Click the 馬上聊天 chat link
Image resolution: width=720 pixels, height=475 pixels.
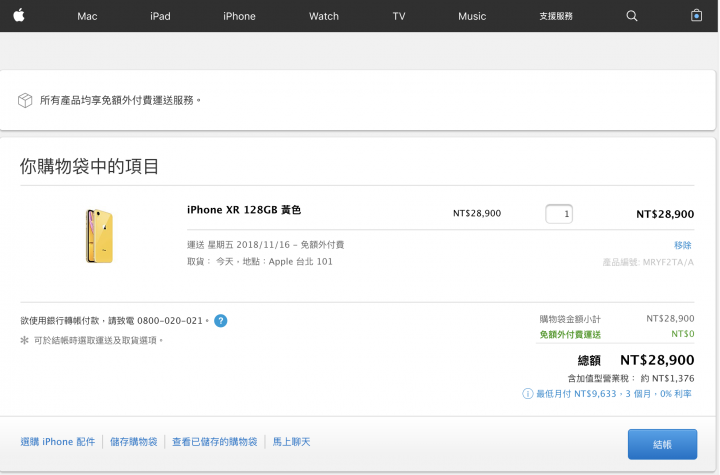pos(292,442)
